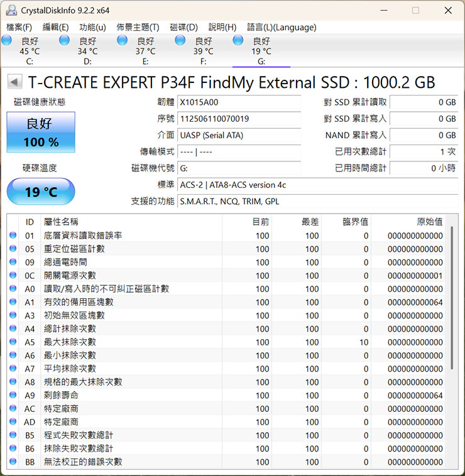Open the 編輯(E) menu

click(x=55, y=28)
